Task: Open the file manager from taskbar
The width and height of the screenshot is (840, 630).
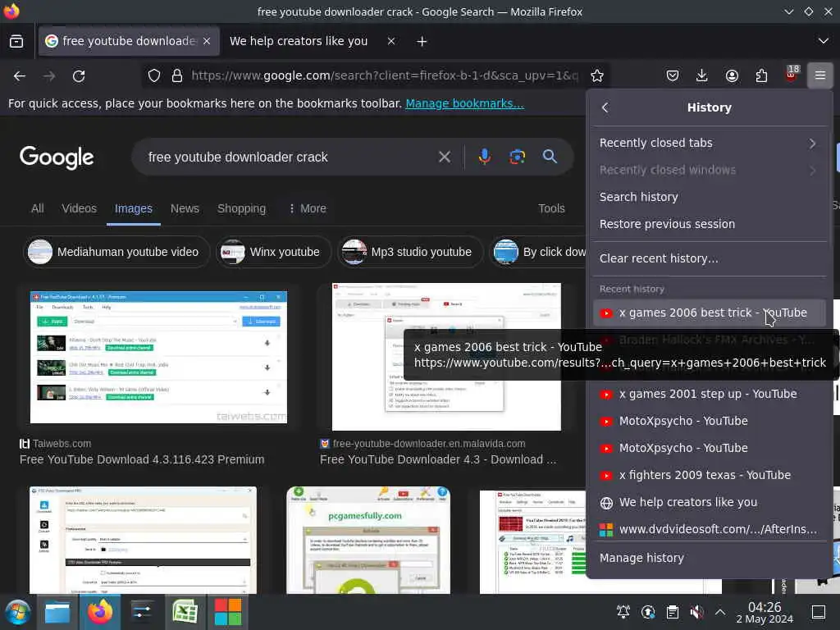Action: pos(57,612)
